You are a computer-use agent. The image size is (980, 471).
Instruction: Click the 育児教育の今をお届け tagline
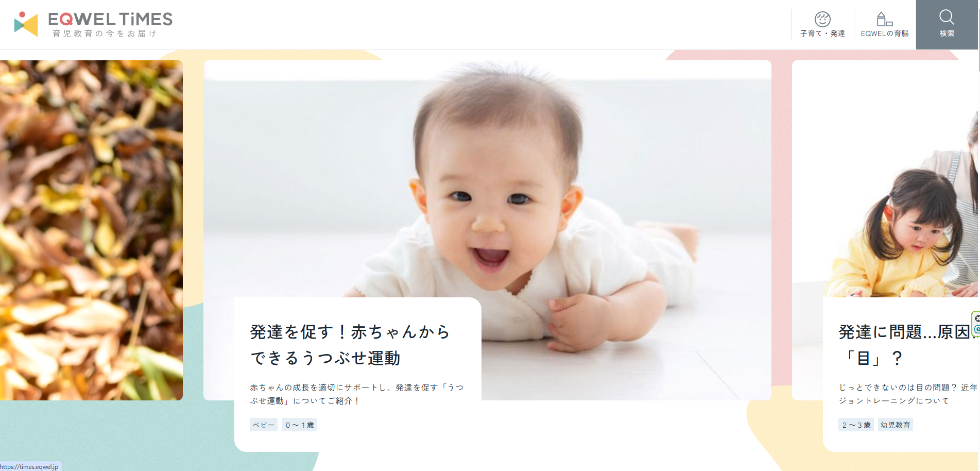click(x=105, y=33)
